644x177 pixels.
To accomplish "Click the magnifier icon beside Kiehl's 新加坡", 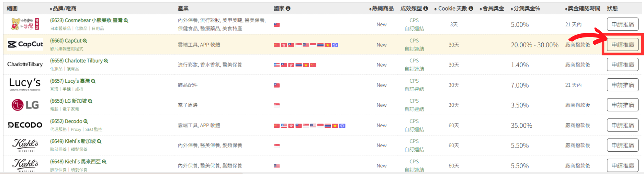I will 99,142.
